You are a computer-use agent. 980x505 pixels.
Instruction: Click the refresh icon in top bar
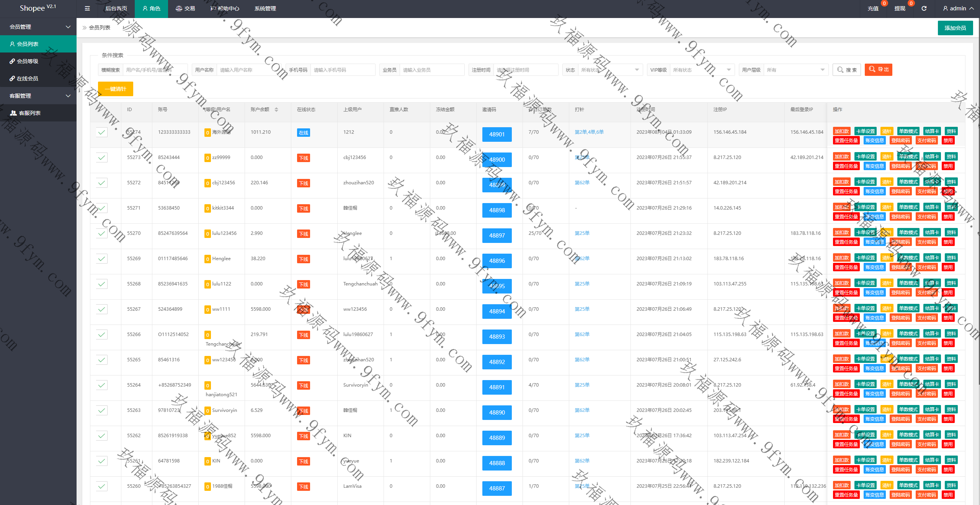(x=924, y=8)
